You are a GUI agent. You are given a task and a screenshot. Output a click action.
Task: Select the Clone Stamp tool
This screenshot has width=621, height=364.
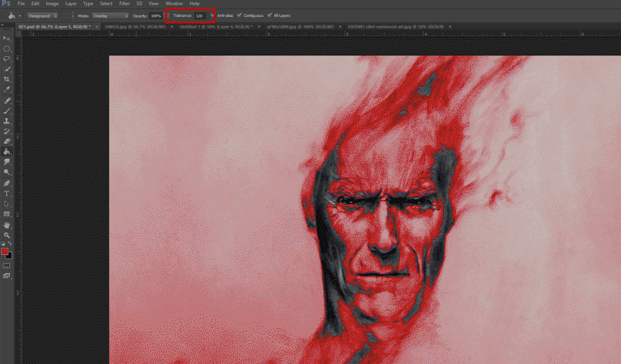[7, 121]
